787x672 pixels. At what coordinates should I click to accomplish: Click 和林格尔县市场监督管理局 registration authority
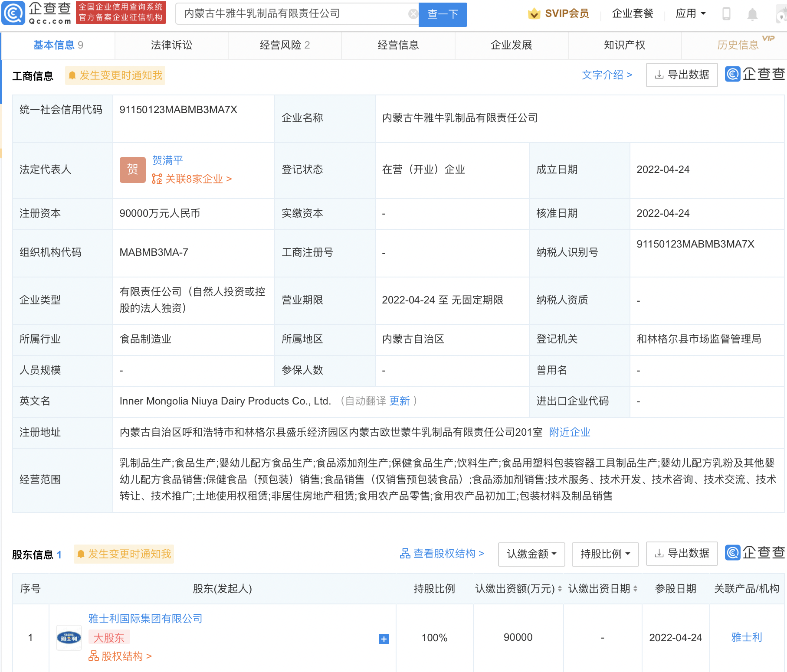click(699, 339)
